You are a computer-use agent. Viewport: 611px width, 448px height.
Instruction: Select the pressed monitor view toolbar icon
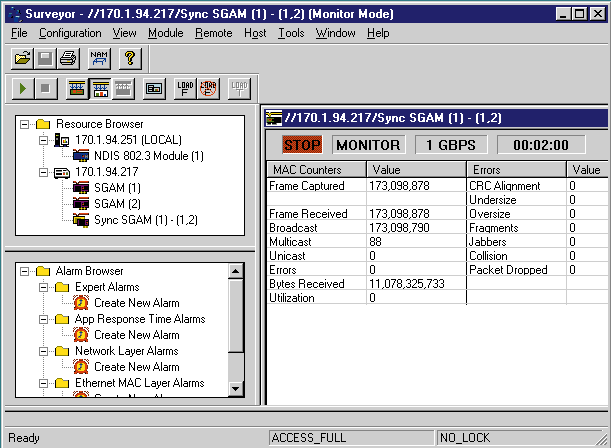point(100,88)
